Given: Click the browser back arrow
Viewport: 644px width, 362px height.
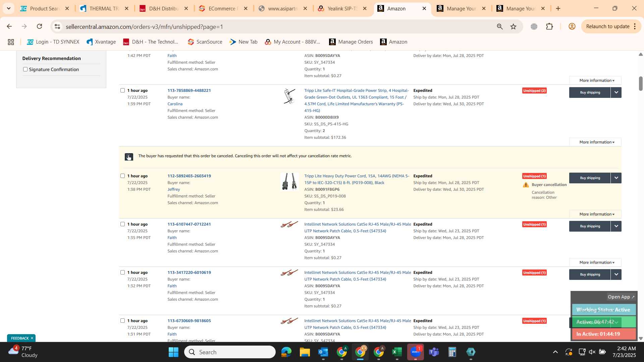Looking at the screenshot, I should click(x=9, y=26).
